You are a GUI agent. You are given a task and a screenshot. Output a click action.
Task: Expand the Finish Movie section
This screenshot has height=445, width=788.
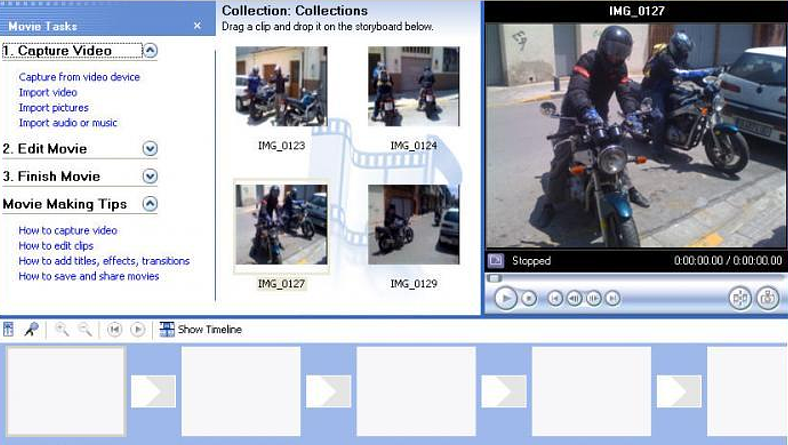point(150,176)
